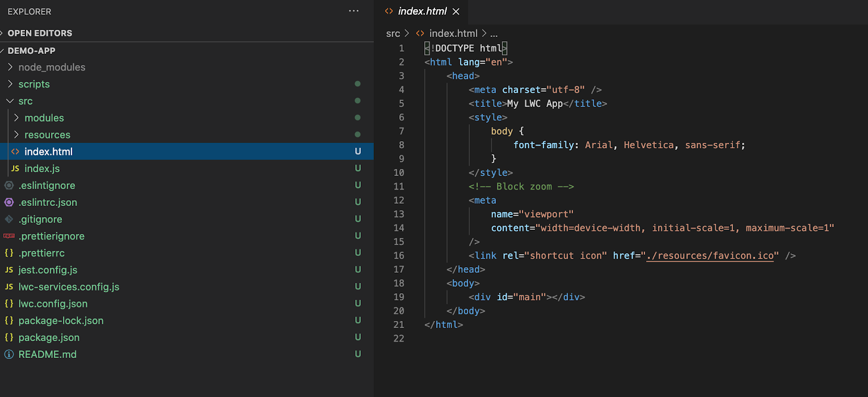Screen dimensions: 868x397
Task: Click the JS icon beside jest.config.js
Action: coord(9,270)
